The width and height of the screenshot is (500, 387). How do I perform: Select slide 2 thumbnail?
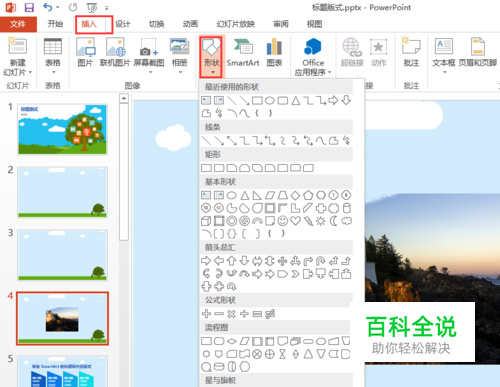(62, 192)
